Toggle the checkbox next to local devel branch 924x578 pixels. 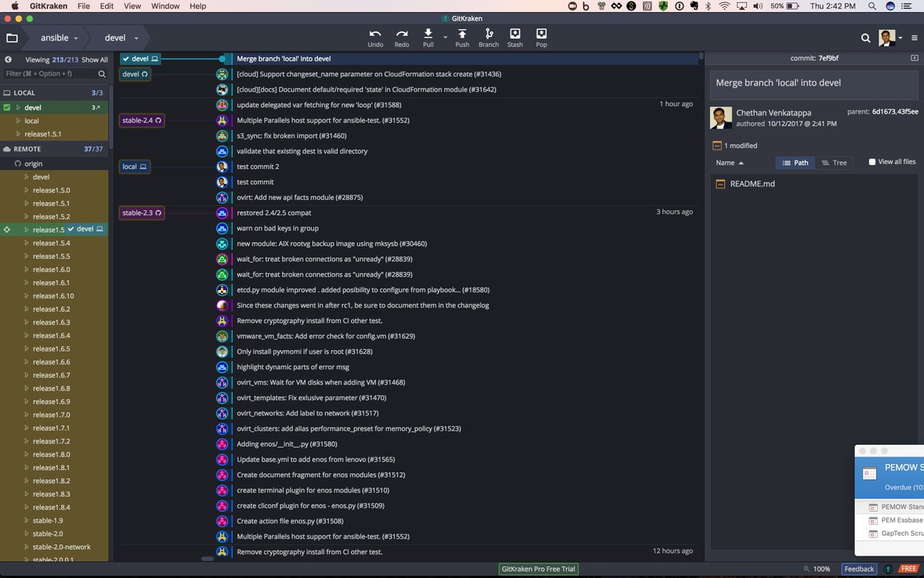coord(7,107)
